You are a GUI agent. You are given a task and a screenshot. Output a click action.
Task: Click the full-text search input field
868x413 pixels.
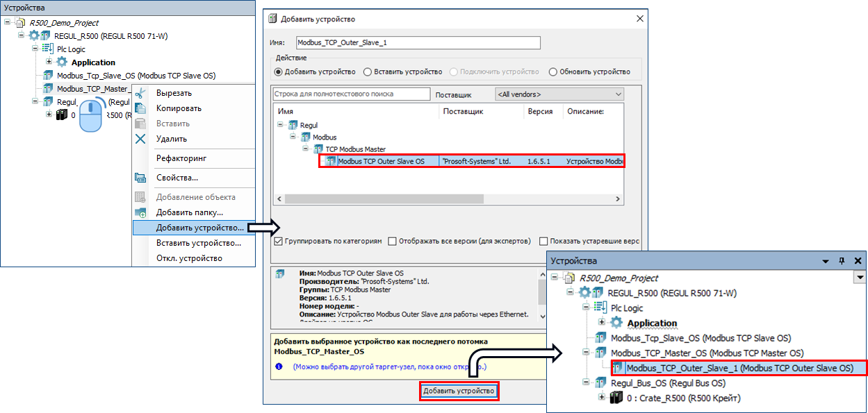point(352,94)
